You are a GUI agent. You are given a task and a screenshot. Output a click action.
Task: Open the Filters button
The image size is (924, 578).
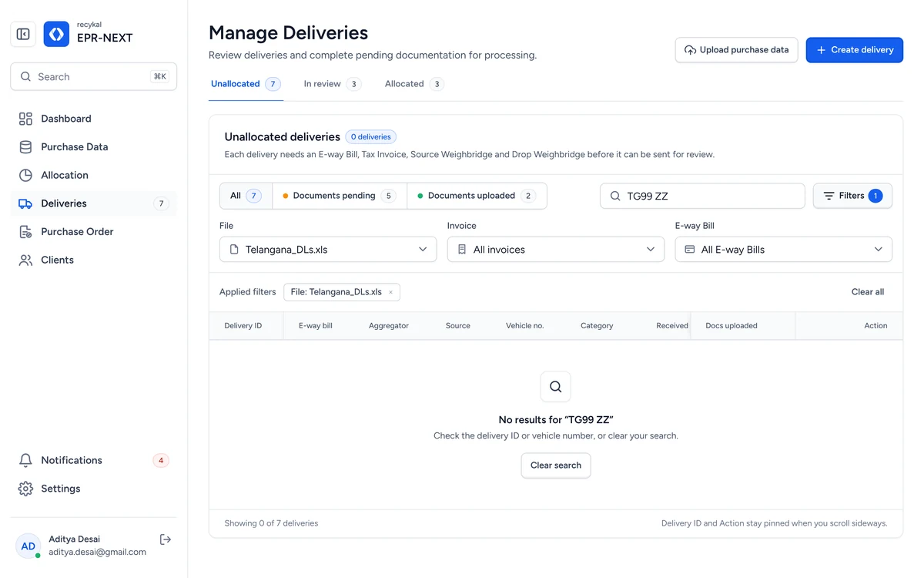pyautogui.click(x=852, y=196)
